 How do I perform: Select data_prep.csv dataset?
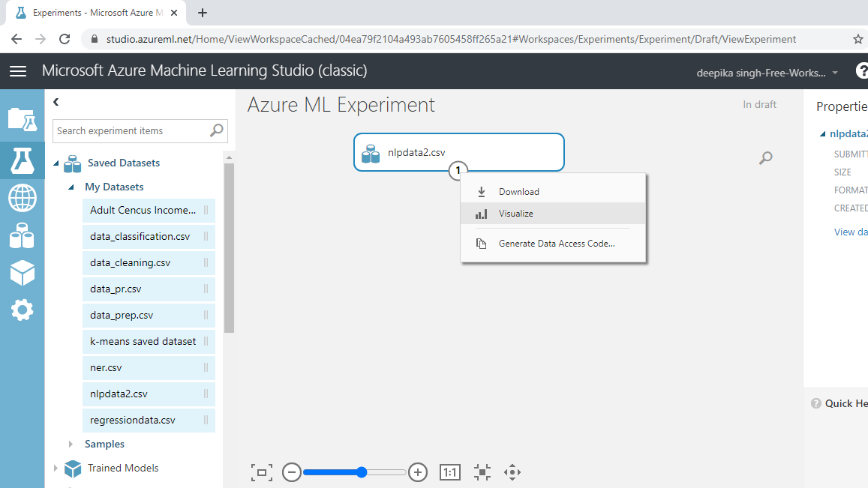point(149,316)
